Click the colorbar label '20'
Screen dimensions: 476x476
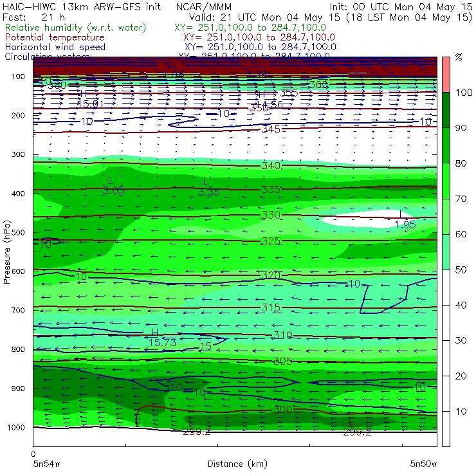click(x=461, y=376)
